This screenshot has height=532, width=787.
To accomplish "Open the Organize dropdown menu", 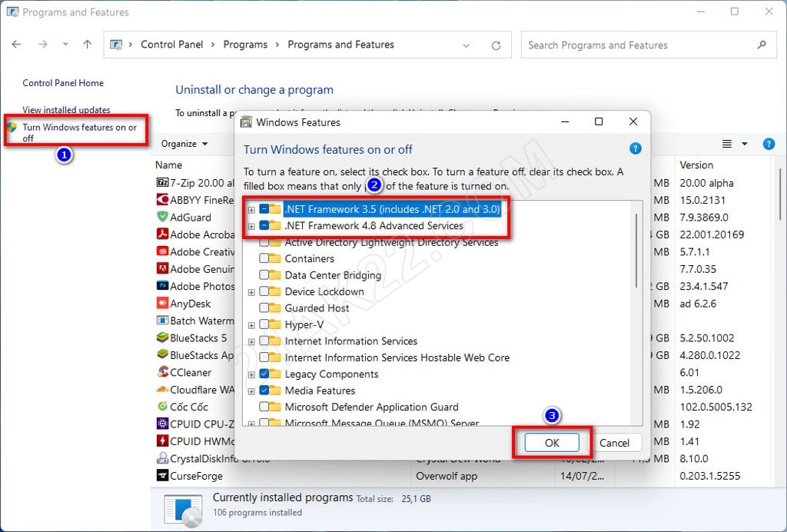I will point(184,144).
